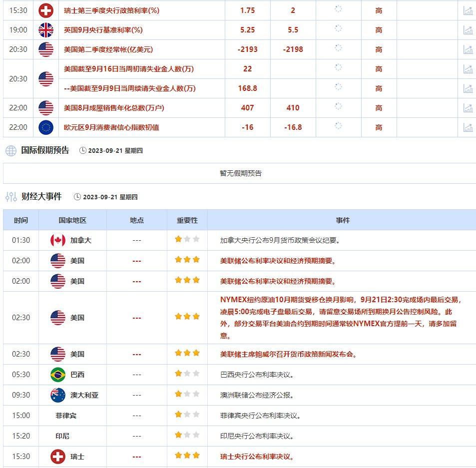The image size is (476, 468).
Task: Click globe icon beside 国际假期预告
Action: click(x=11, y=150)
